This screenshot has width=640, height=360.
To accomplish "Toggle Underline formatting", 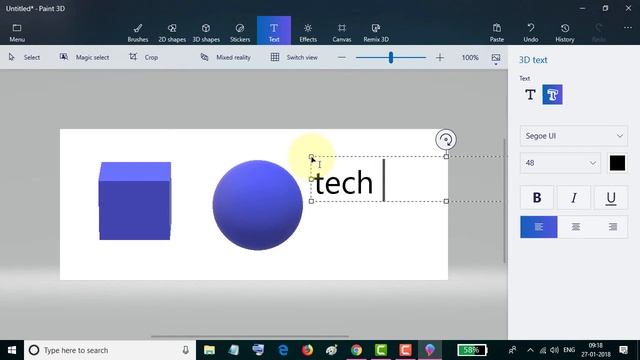I will pos(611,198).
